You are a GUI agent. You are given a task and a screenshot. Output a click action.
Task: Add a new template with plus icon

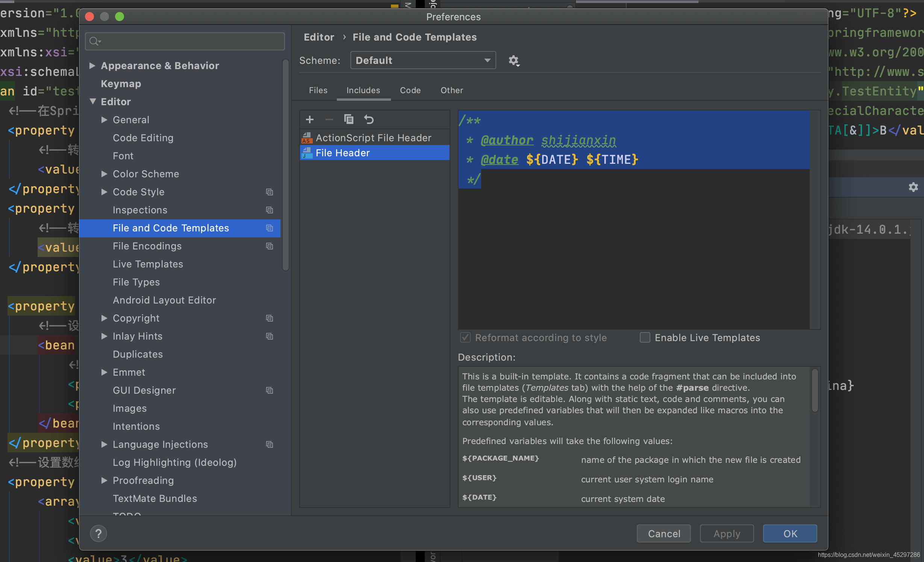tap(310, 119)
